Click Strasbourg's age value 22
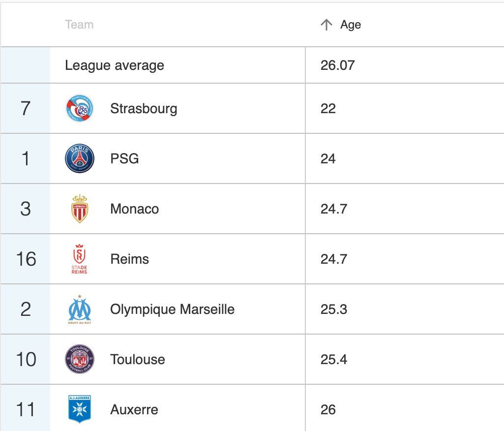 coord(328,108)
